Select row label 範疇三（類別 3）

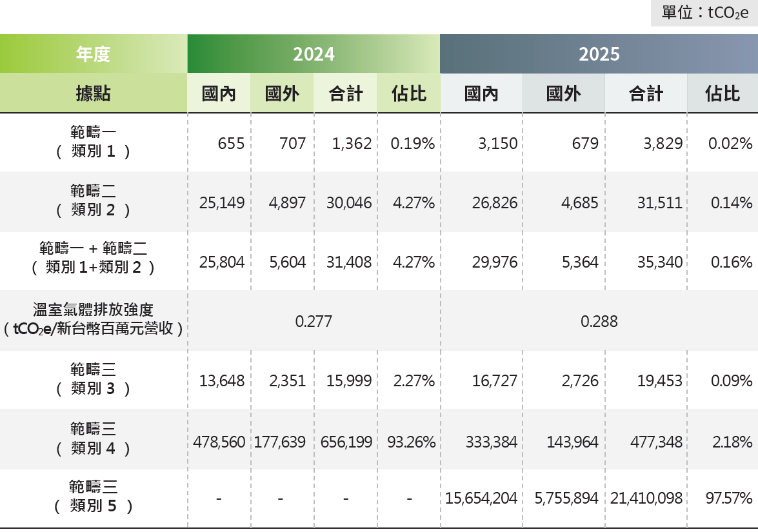94,379
